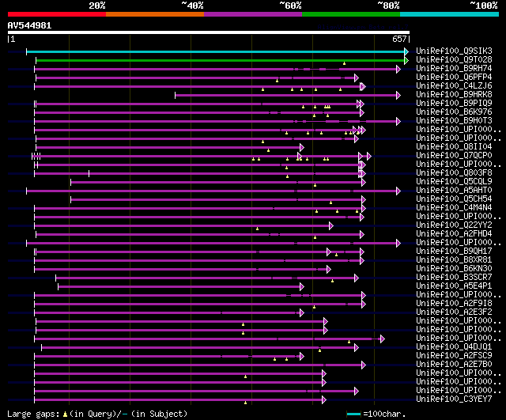Select the UniRef100_A5E4P1 row label

click(454, 286)
